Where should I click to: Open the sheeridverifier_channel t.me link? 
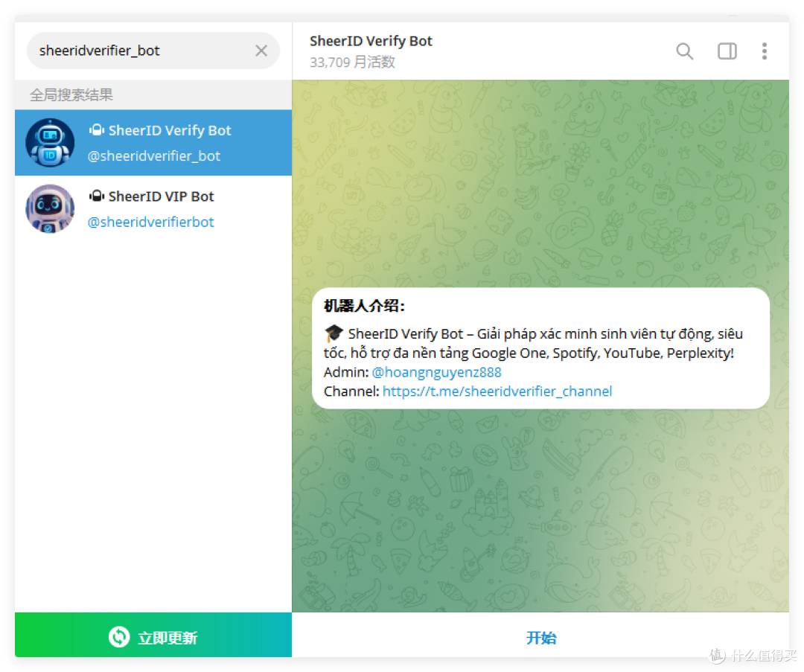tap(497, 391)
